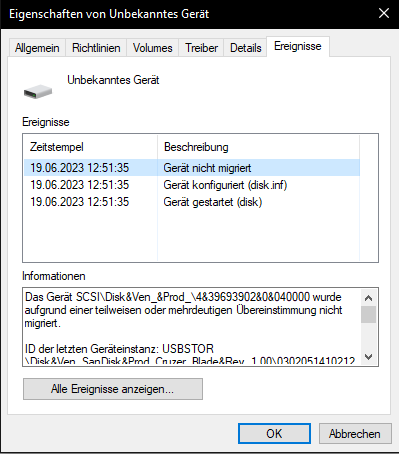Switch to the Allgemein tab
The height and width of the screenshot is (454, 399).
[37, 48]
